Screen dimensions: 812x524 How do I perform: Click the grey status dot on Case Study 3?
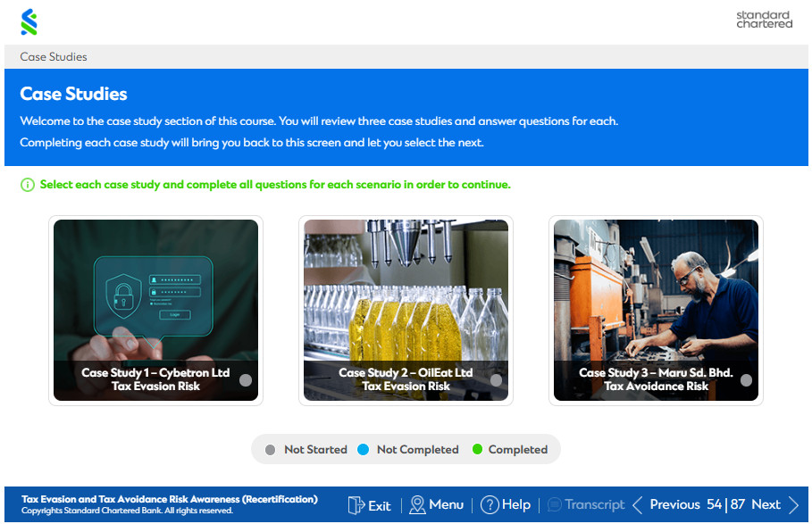pyautogui.click(x=746, y=380)
